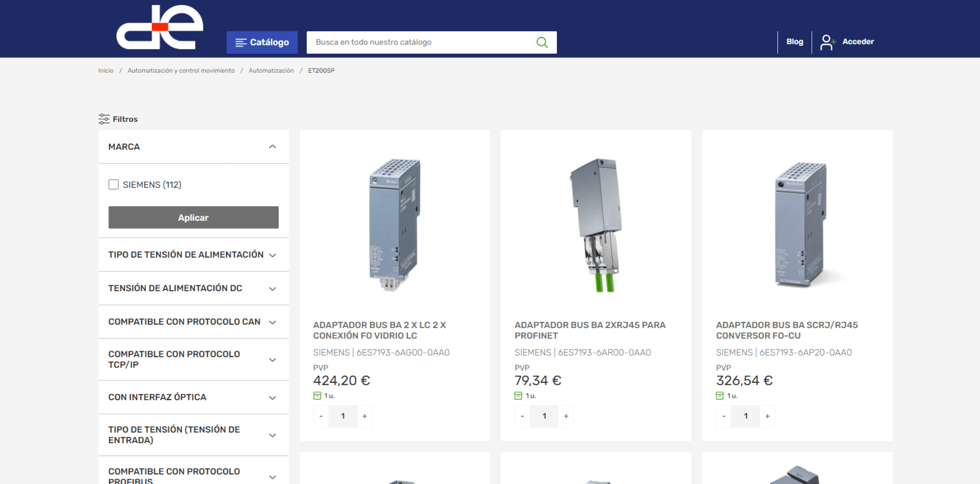The image size is (980, 484).
Task: Open the Automatización breadcrumb link
Action: (x=271, y=71)
